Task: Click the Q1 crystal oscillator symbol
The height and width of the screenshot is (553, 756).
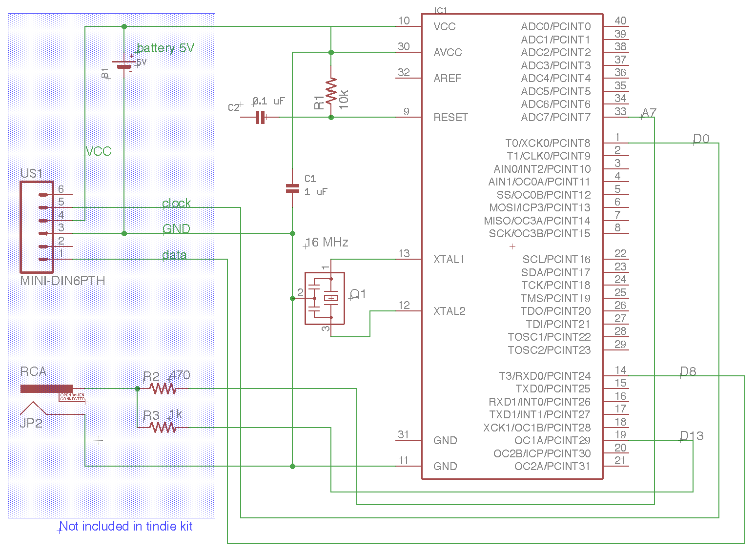Action: click(x=325, y=298)
